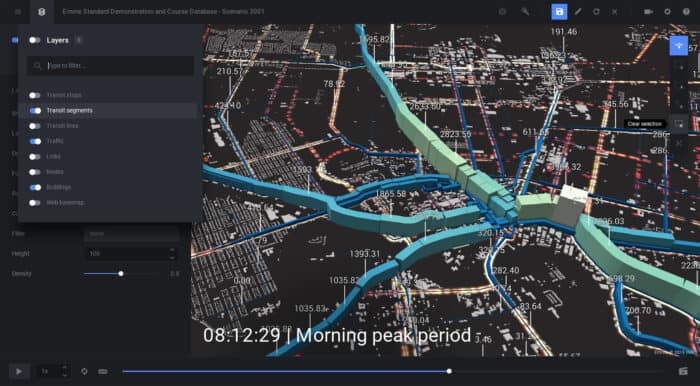Turn off the Traffic layer
The width and height of the screenshot is (700, 386).
[x=35, y=141]
